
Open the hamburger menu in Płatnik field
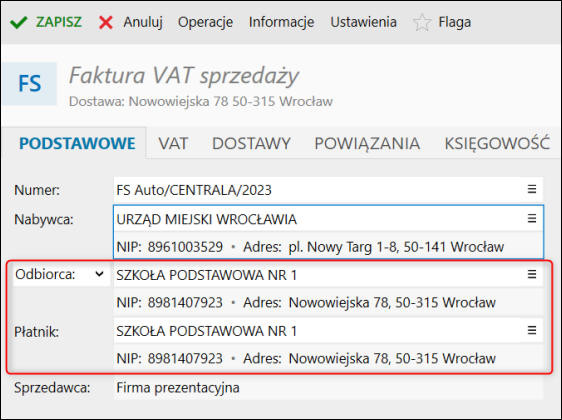532,330
